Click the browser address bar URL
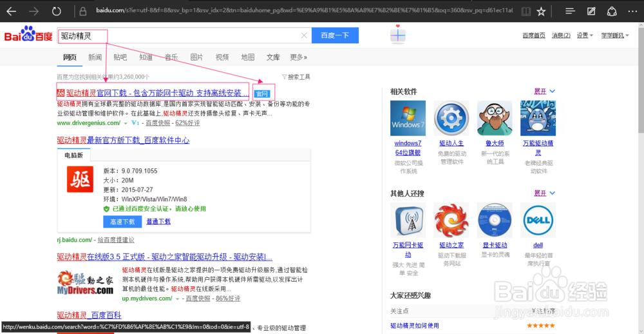644x334 pixels. [304, 11]
